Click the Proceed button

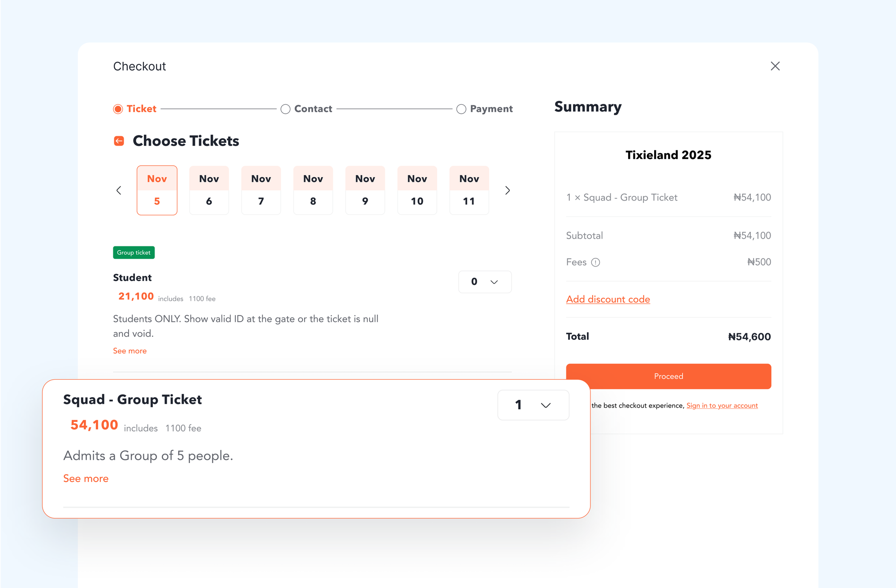click(x=668, y=376)
